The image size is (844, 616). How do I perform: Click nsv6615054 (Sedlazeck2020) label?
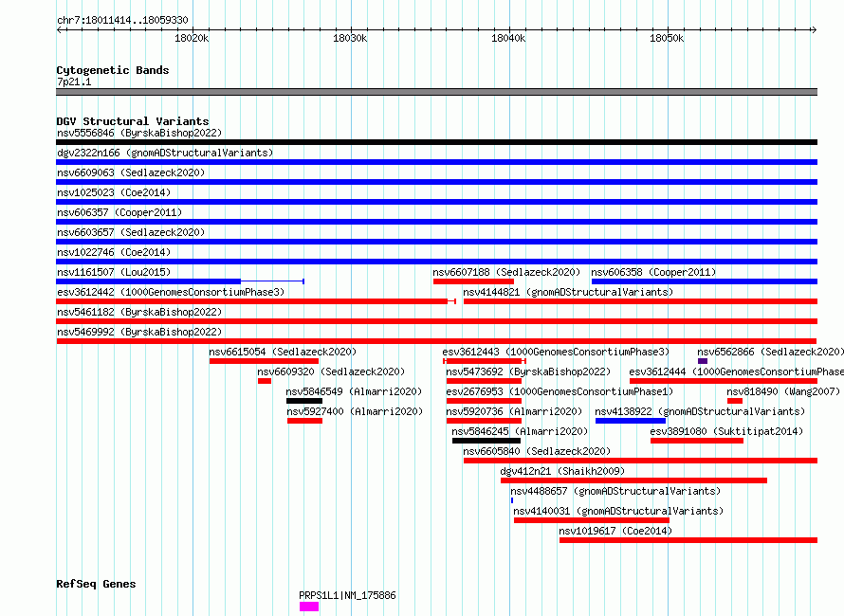(x=283, y=352)
